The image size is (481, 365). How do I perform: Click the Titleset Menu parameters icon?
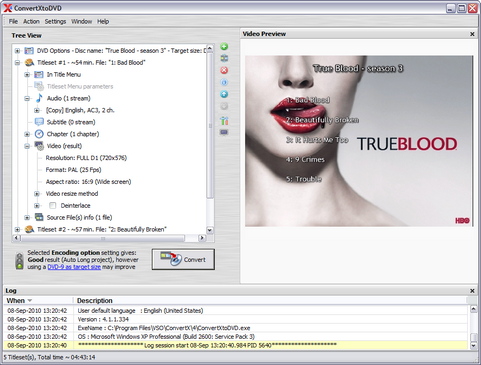click(39, 86)
